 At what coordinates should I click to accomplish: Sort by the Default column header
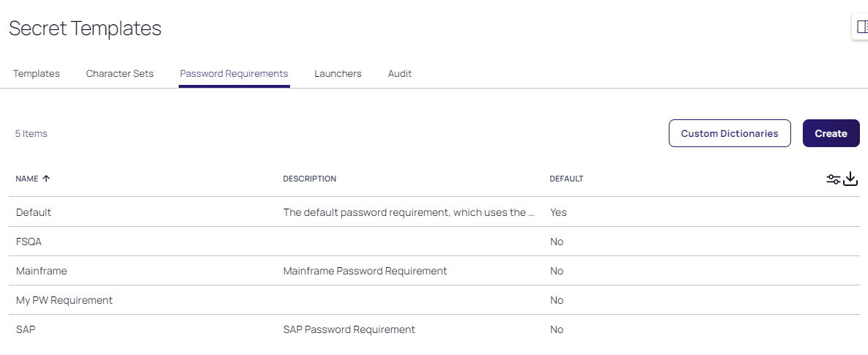click(566, 179)
